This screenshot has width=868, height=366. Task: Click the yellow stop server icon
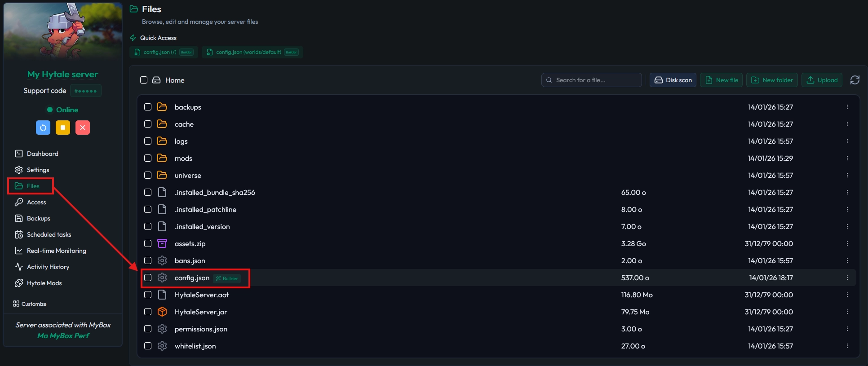[63, 128]
